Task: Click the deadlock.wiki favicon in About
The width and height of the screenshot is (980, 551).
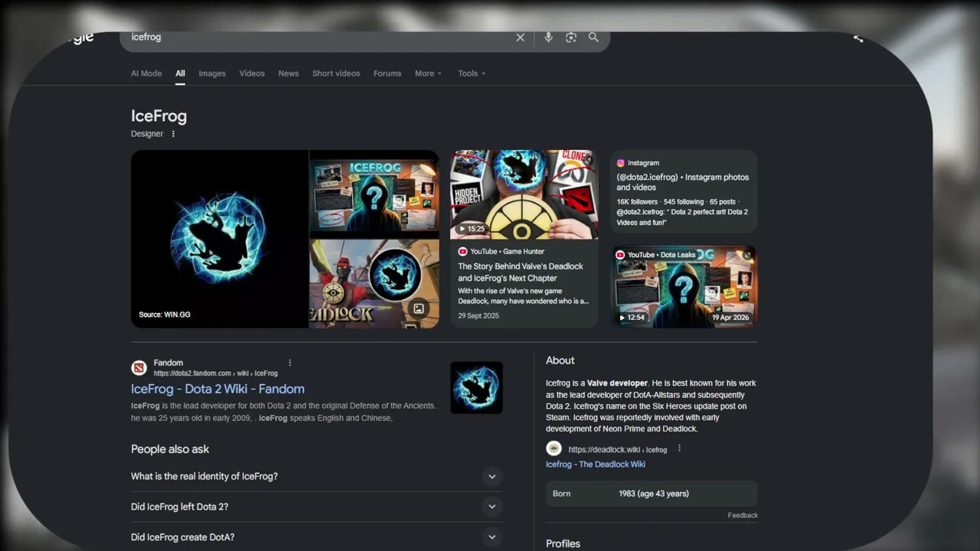Action: pos(554,449)
